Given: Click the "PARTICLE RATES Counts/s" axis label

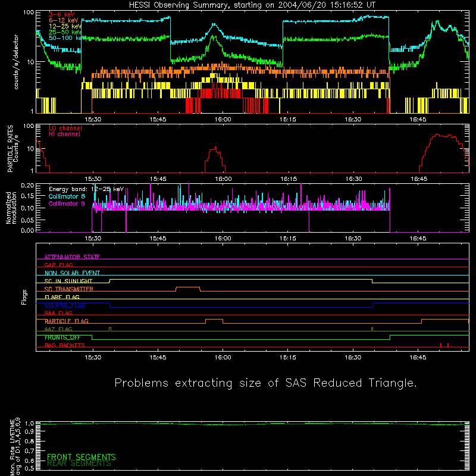Looking at the screenshot, I should (x=12, y=149).
